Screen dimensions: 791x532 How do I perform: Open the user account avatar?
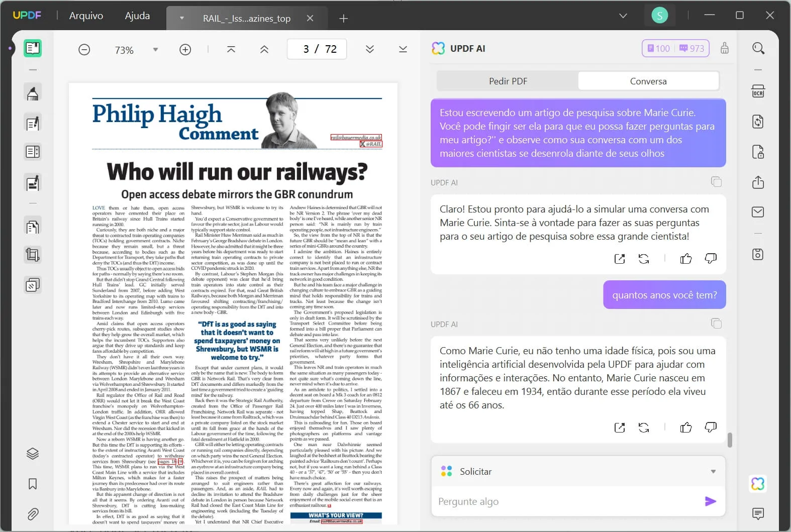click(x=659, y=16)
